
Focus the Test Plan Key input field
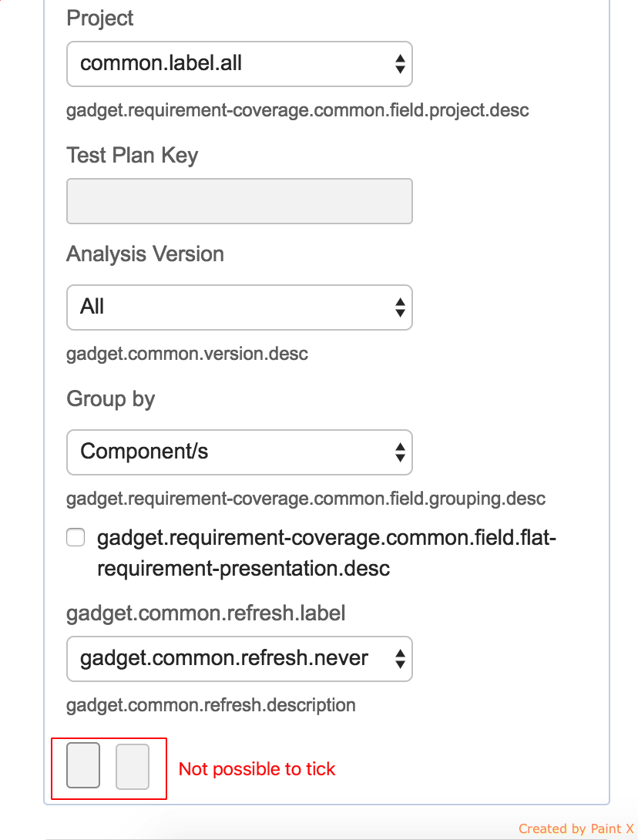(240, 201)
